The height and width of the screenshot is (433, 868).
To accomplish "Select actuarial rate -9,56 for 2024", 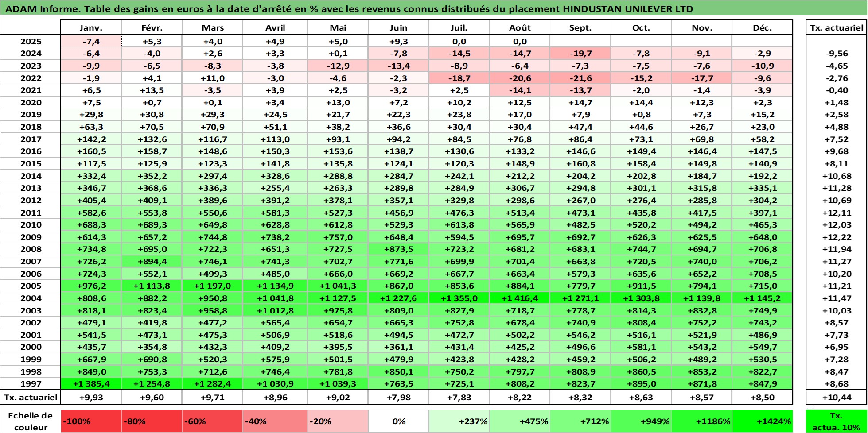I will click(x=837, y=54).
